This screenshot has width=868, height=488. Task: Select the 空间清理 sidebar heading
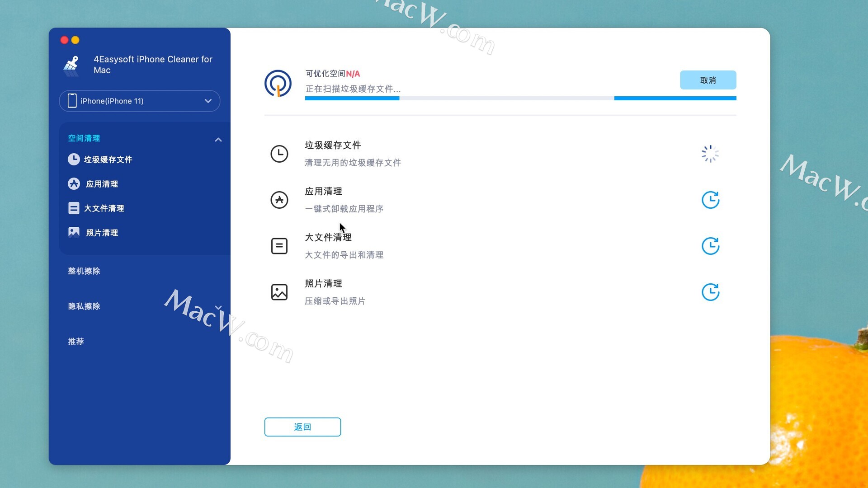click(x=84, y=138)
